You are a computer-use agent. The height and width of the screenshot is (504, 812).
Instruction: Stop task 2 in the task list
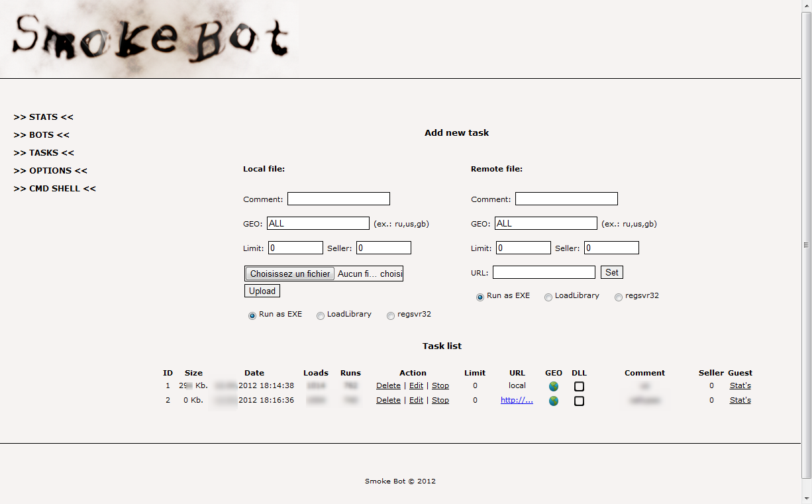pos(440,400)
